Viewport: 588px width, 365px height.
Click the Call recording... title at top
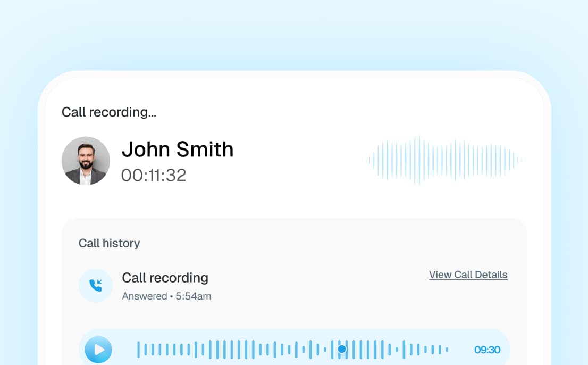[x=108, y=112]
